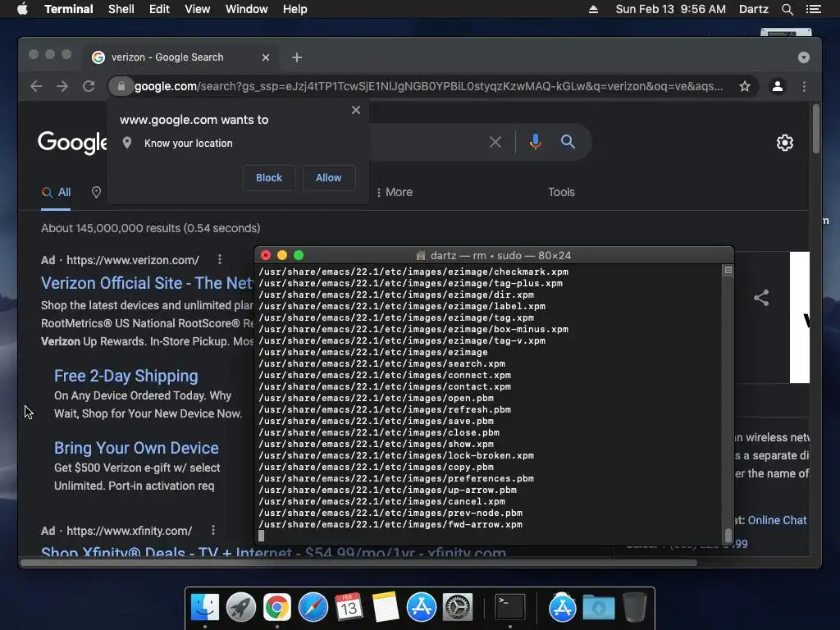
Task: Open the Tools search options
Action: 561,192
